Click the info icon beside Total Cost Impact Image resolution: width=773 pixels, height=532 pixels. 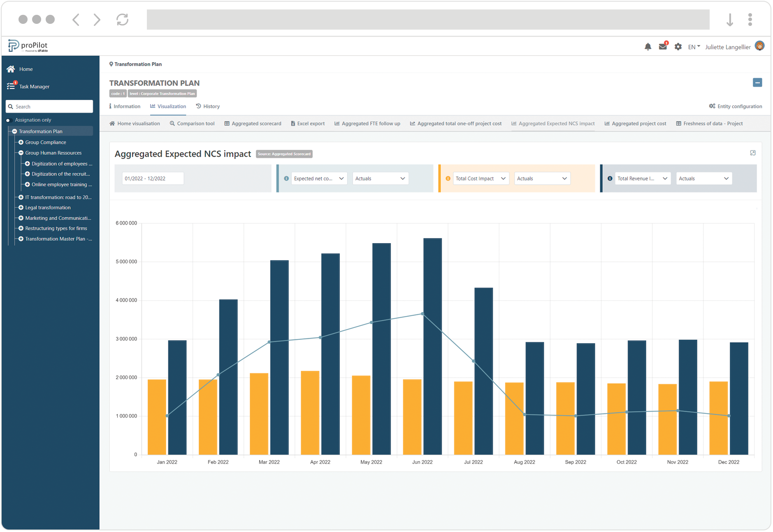click(x=448, y=179)
